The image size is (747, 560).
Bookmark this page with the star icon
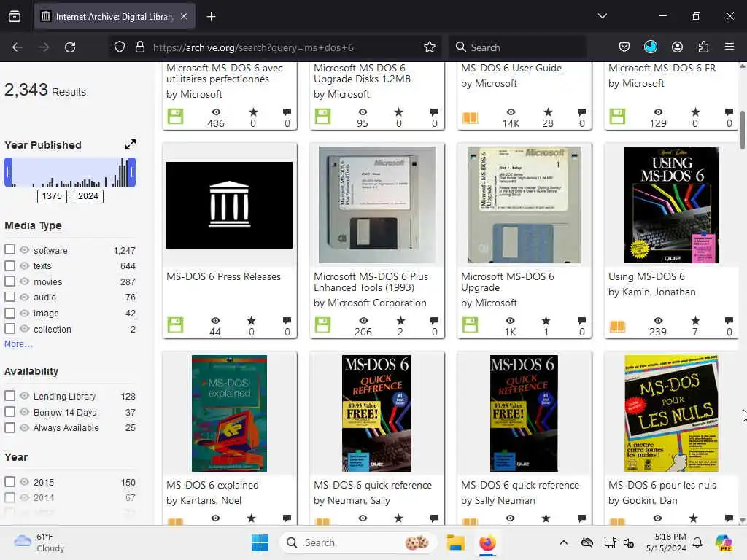(x=429, y=47)
